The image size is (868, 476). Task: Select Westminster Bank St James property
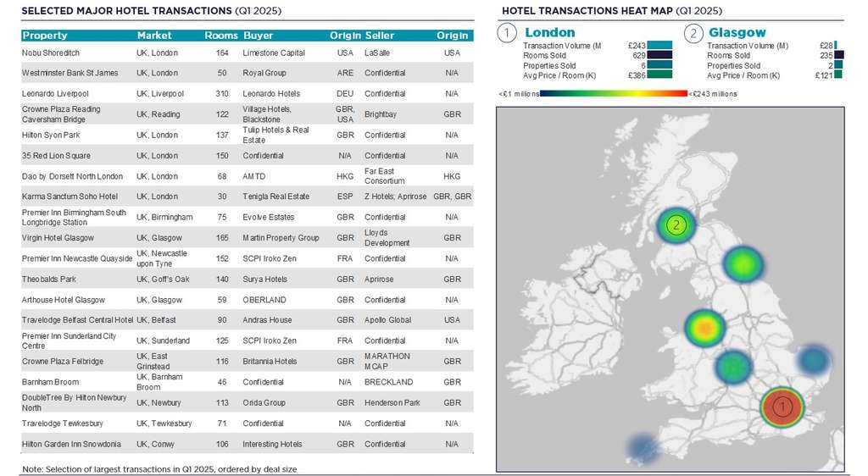tap(70, 73)
